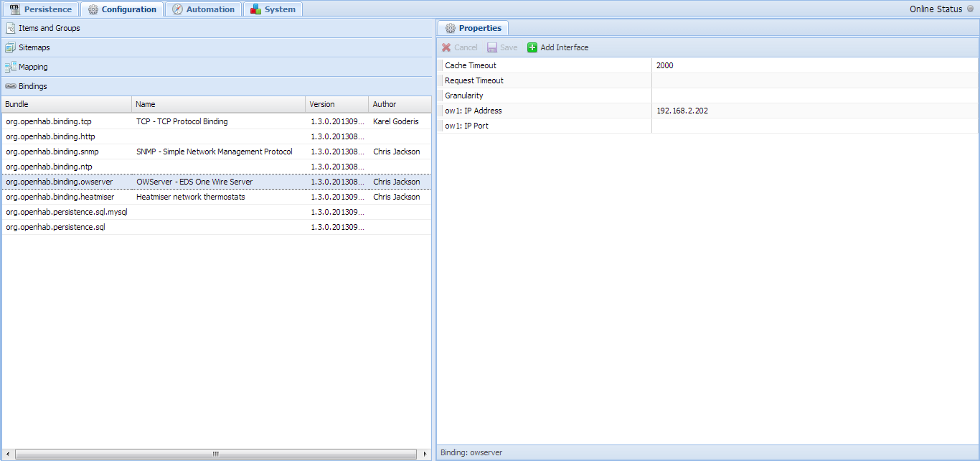Click the ow1: IP Port property name

(x=466, y=126)
